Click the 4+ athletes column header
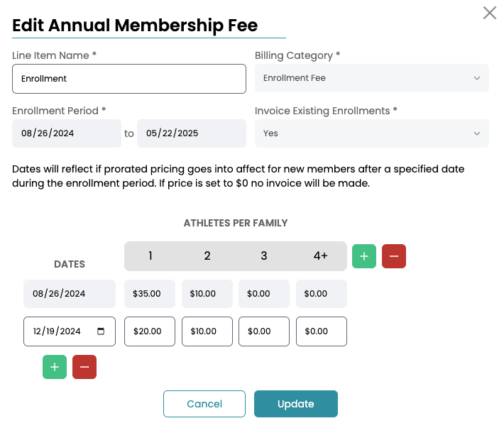504x428 pixels. coord(320,256)
